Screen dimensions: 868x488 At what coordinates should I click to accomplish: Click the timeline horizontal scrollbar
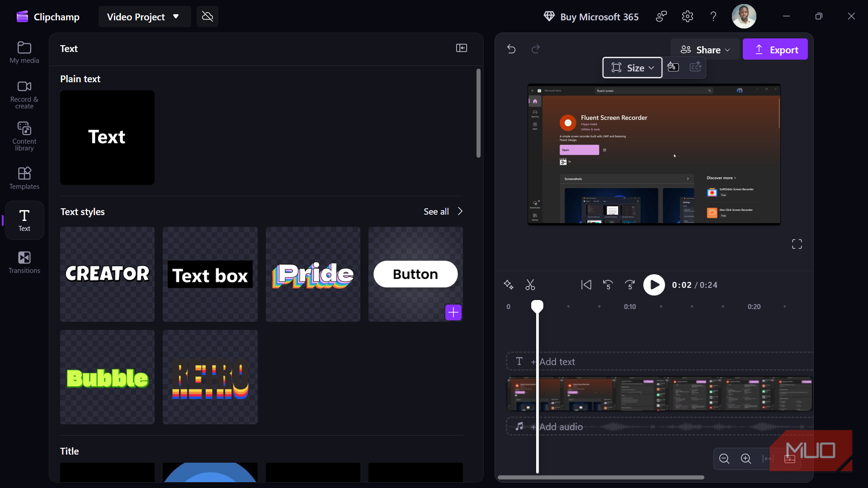(601, 477)
